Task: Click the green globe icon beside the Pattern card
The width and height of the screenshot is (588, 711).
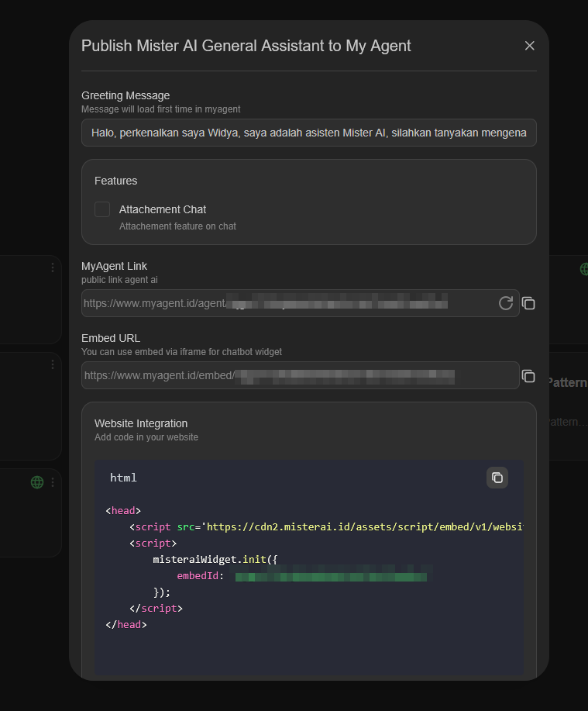Action: point(583,269)
